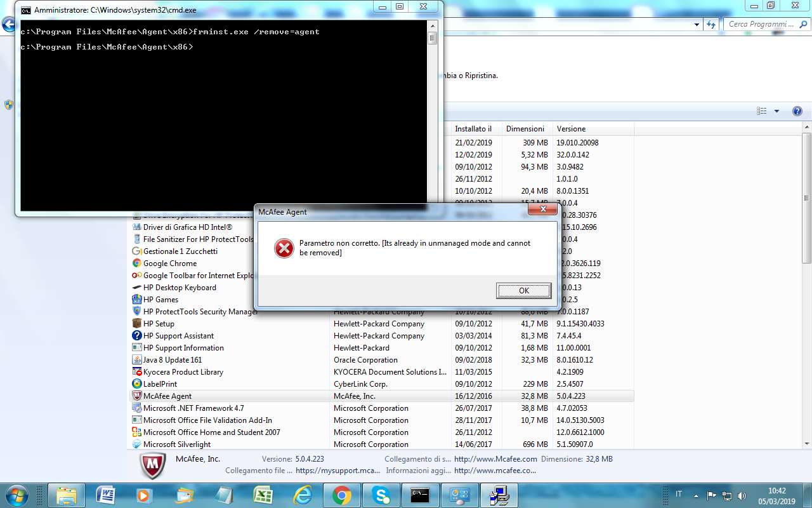Sort the list by the Installato il column

point(473,129)
